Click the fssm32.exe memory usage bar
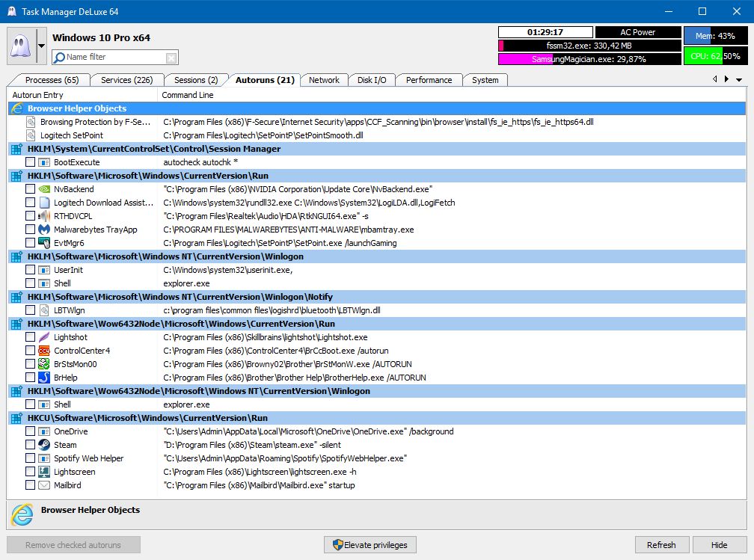The width and height of the screenshot is (754, 560). 589,46
